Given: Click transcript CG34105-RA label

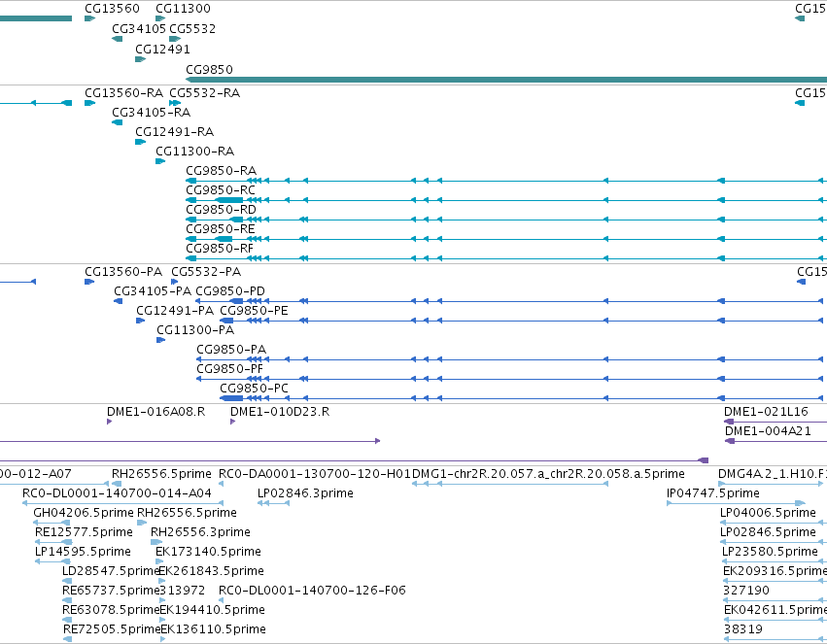Looking at the screenshot, I should (x=152, y=113).
